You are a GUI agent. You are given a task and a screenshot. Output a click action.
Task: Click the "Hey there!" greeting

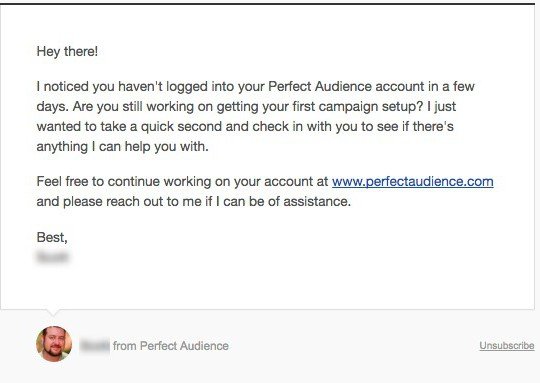pos(67,52)
